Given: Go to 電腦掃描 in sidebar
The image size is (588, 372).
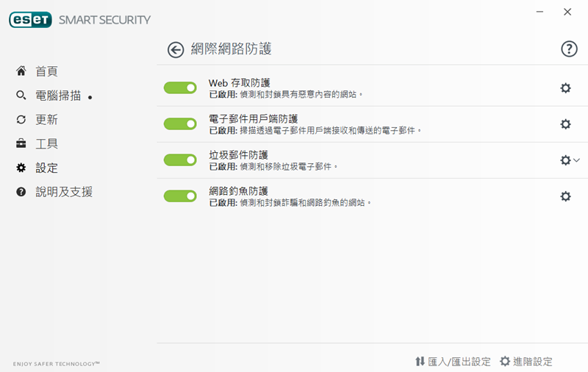Looking at the screenshot, I should coord(58,96).
